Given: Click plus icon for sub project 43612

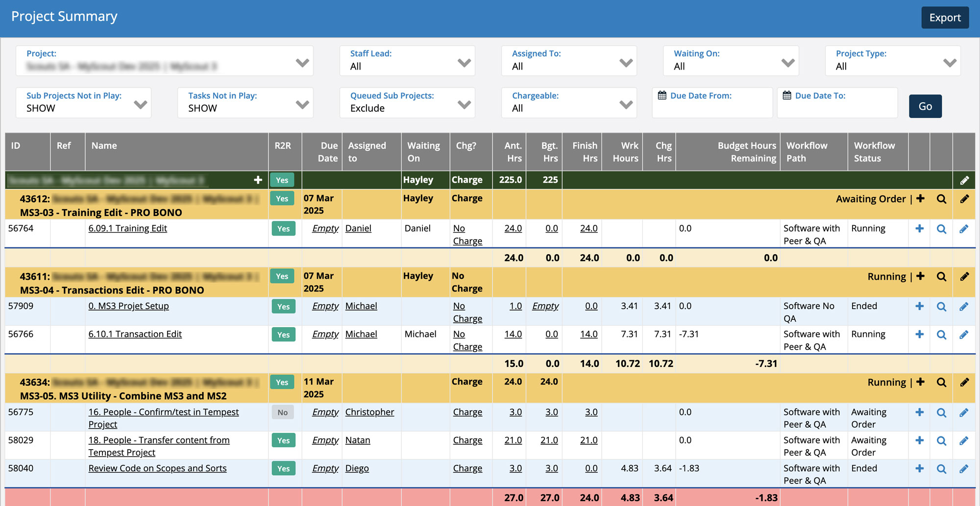Looking at the screenshot, I should point(920,198).
